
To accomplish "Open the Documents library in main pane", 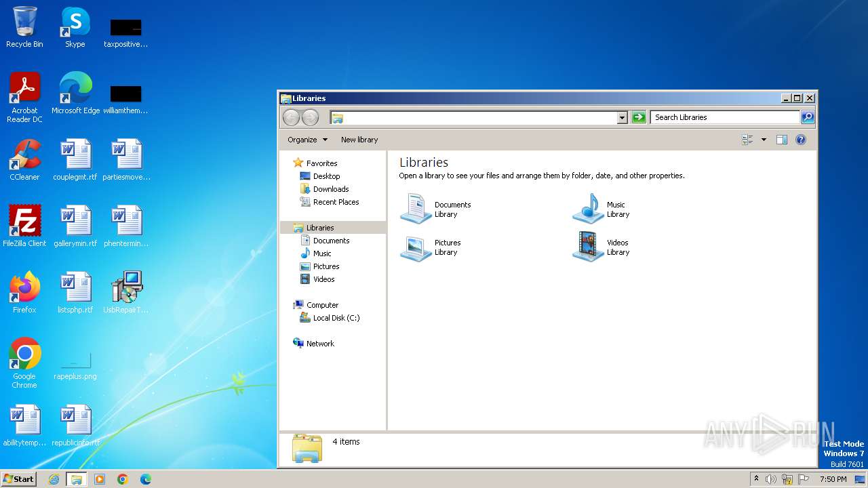I will [x=435, y=209].
